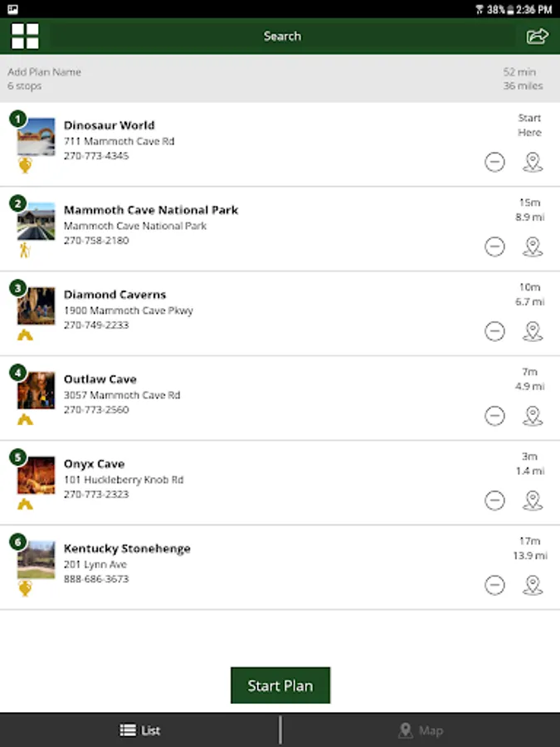The image size is (560, 747).
Task: Tap map pin icon for Diamond Caverns
Action: (x=533, y=331)
